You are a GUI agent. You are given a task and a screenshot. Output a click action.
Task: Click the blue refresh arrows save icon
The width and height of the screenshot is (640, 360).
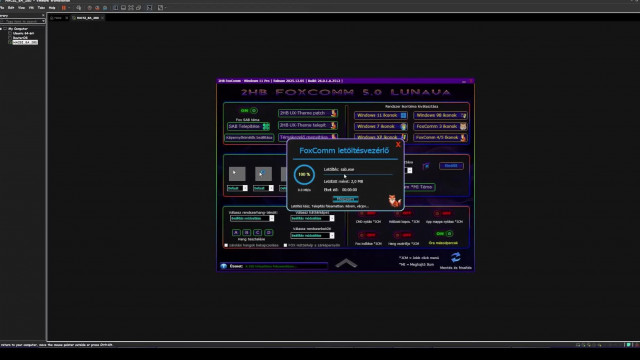(456, 257)
